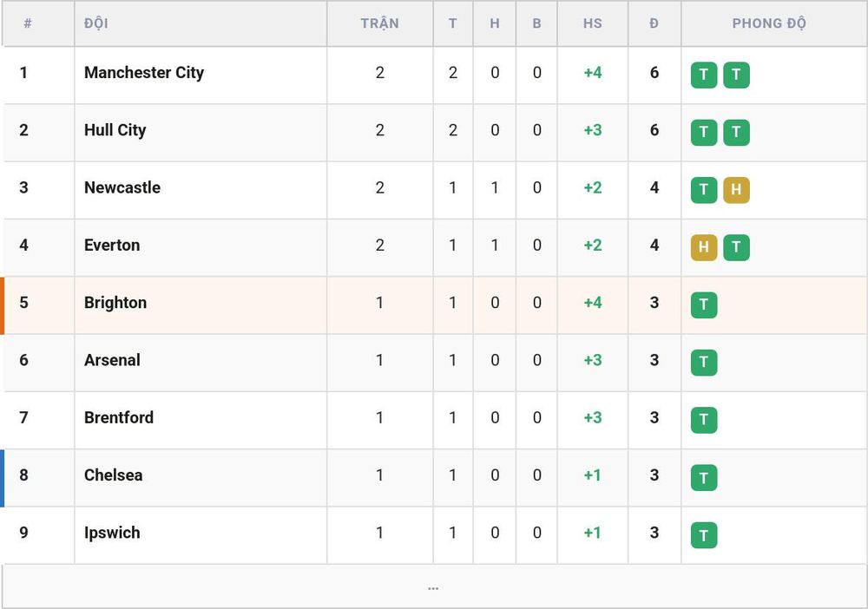The height and width of the screenshot is (609, 868).
Task: Open the Hull City team link
Action: click(115, 130)
